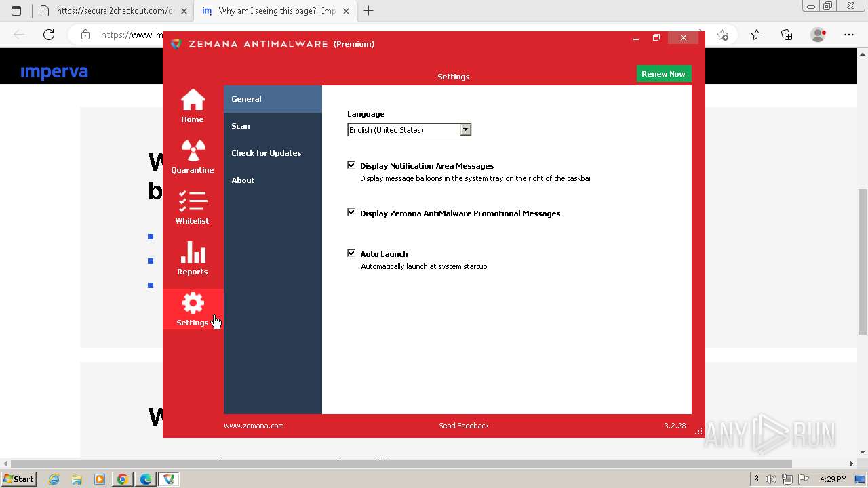The image size is (868, 488).
Task: Click the taskbar clock 4:29 PM
Action: (833, 479)
